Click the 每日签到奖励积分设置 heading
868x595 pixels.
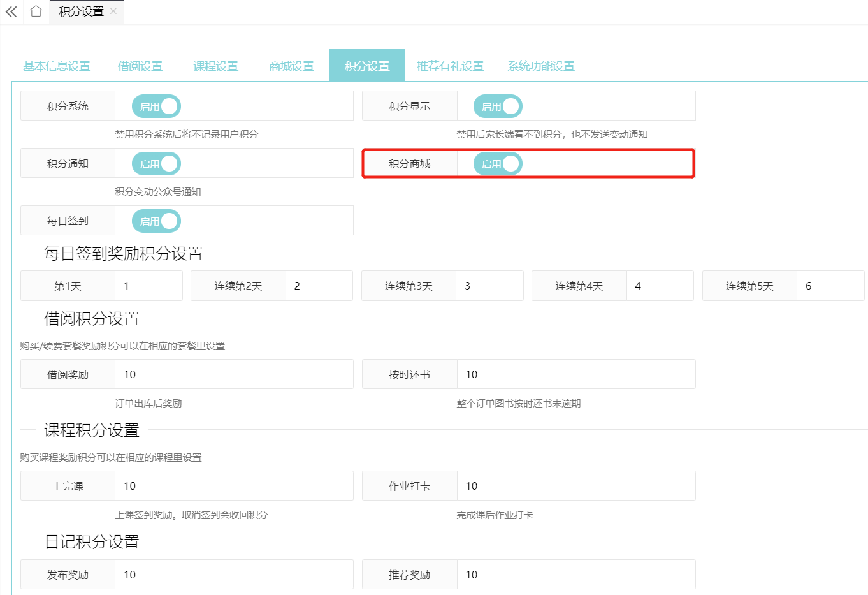(x=124, y=254)
